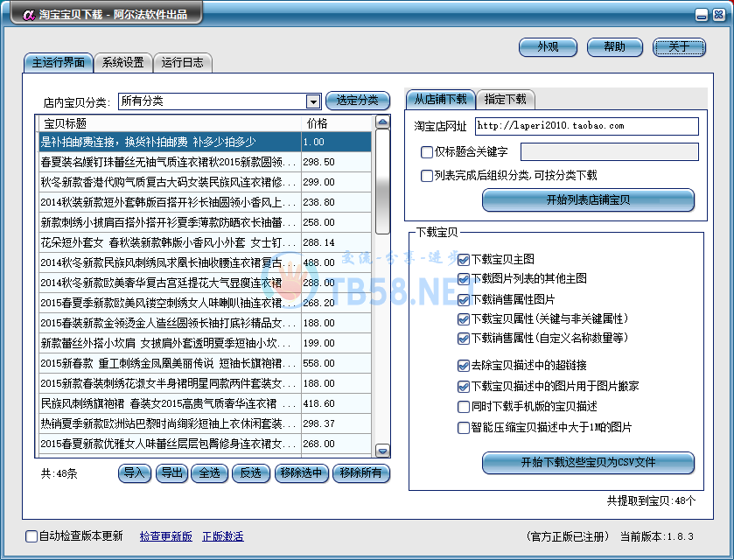Click the 反选 invert selection button
This screenshot has width=734, height=560.
(x=250, y=473)
